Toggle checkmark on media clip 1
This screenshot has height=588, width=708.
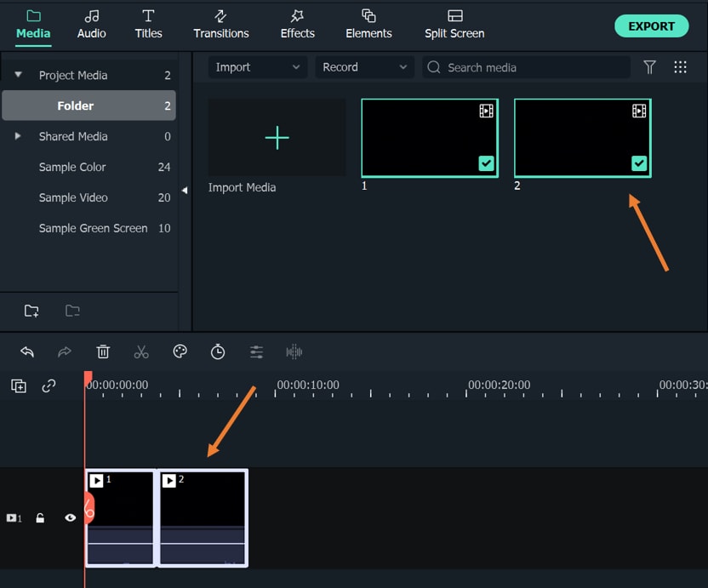click(486, 163)
